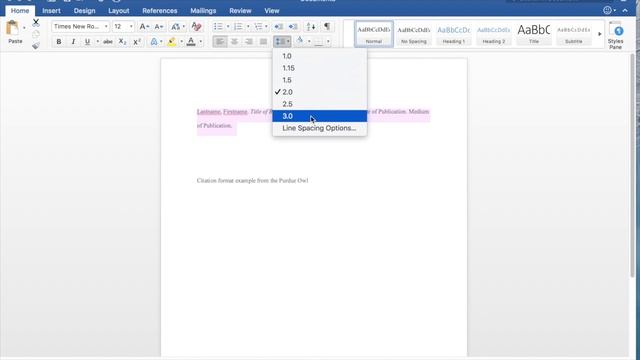Decrease font size with the smaller A

159,27
